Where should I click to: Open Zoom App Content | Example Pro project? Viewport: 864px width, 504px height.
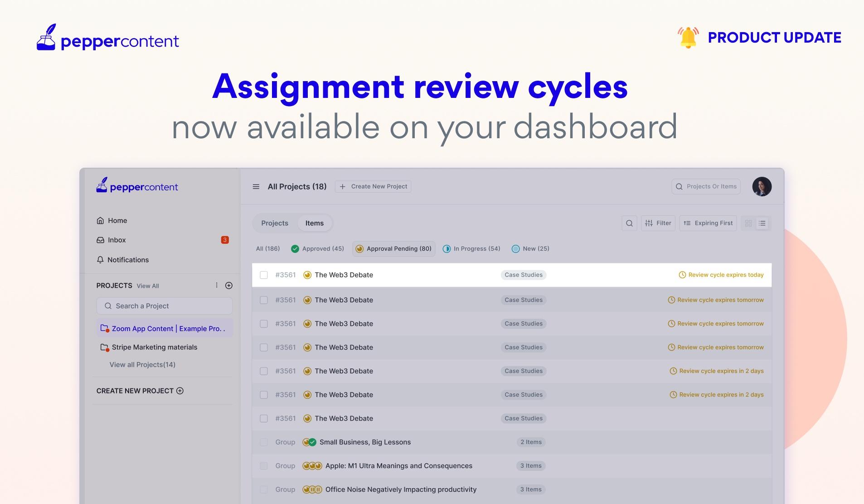pos(165,328)
